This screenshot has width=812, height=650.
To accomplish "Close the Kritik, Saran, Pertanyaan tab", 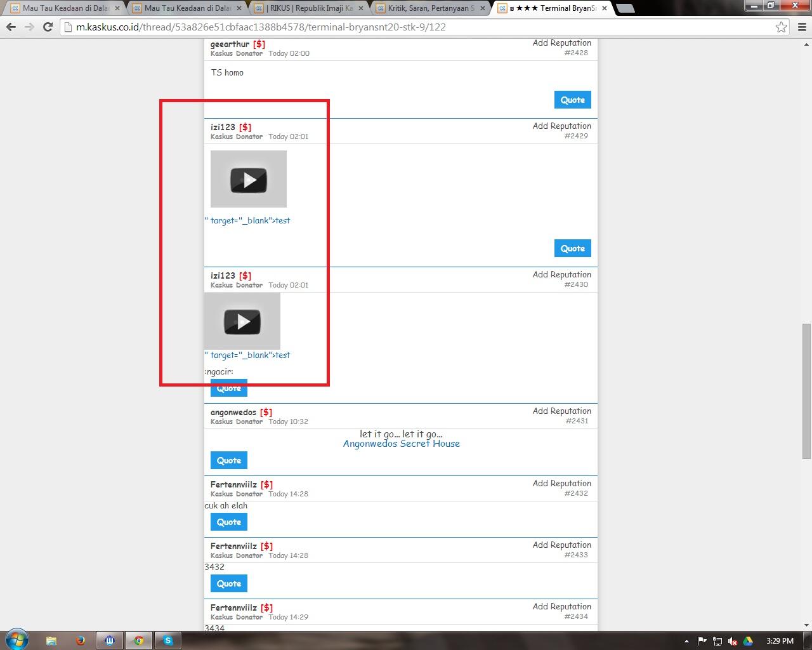I will [x=482, y=8].
